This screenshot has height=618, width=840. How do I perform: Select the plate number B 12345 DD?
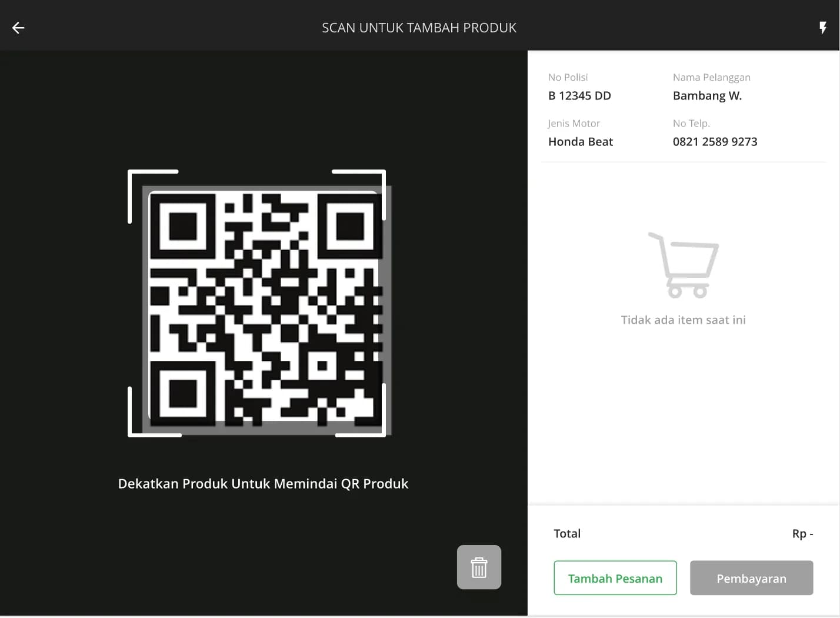click(579, 95)
